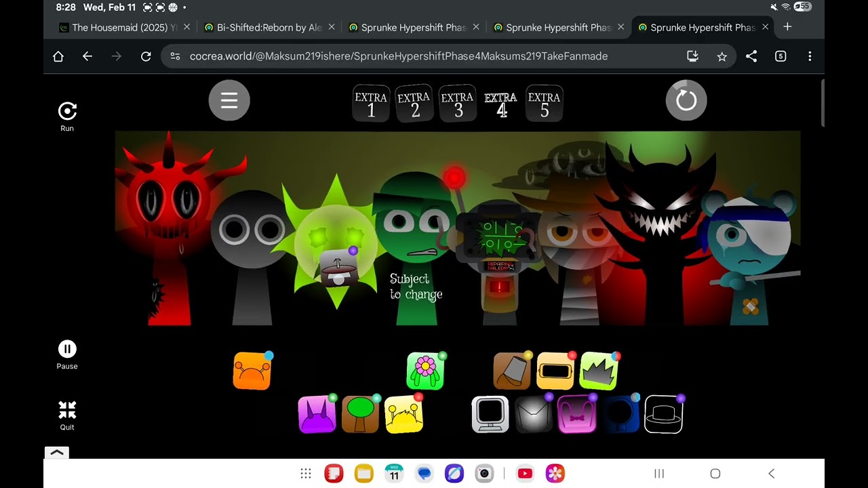The image size is (868, 488).
Task: Navigate back in the browser
Action: [x=87, y=56]
